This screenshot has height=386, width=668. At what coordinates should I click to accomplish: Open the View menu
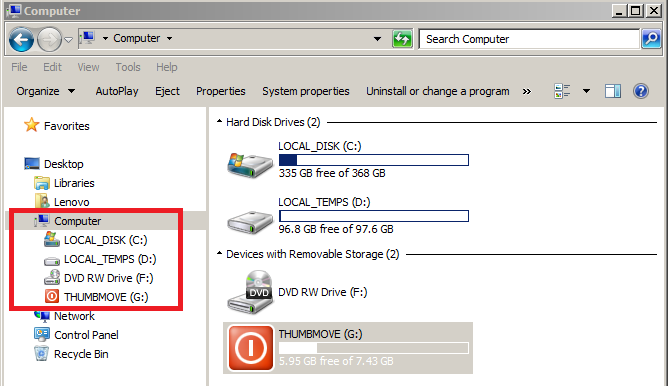(x=88, y=67)
